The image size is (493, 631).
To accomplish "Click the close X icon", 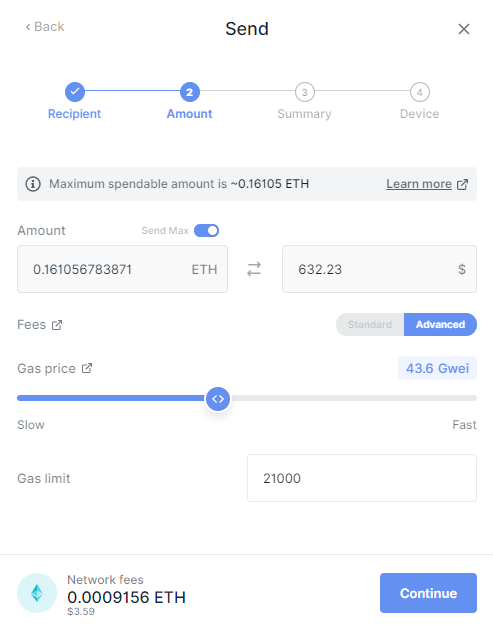I will pyautogui.click(x=464, y=29).
